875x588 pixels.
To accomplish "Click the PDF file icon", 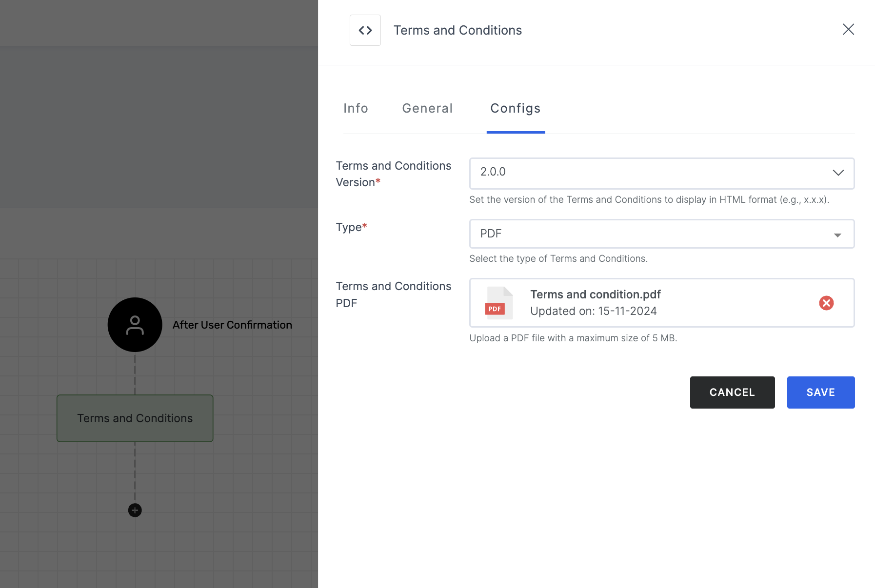I will tap(498, 303).
